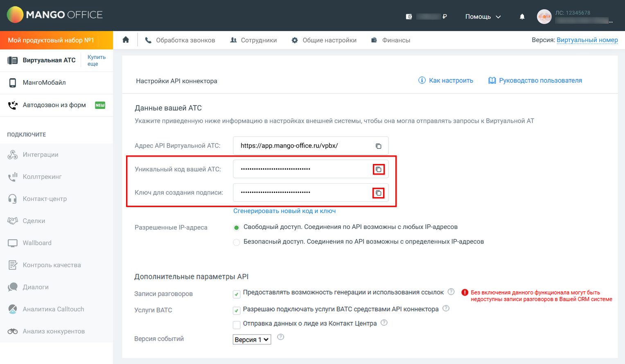Select Интеграции in the sidebar
This screenshot has height=364, width=625.
tap(41, 155)
